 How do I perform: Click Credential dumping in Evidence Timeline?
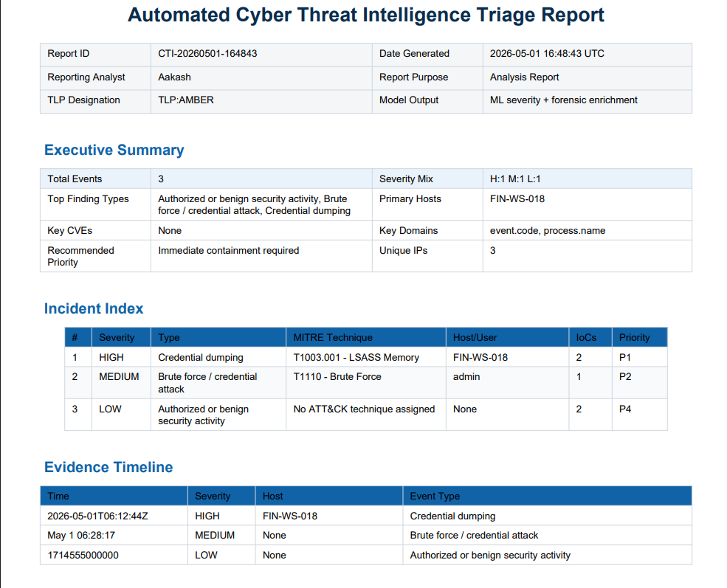[x=452, y=516]
